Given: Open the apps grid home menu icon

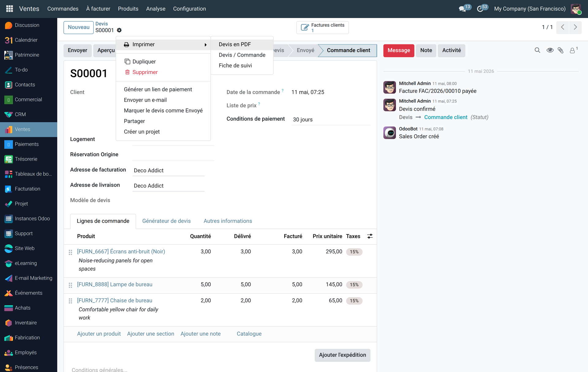Looking at the screenshot, I should click(x=9, y=9).
